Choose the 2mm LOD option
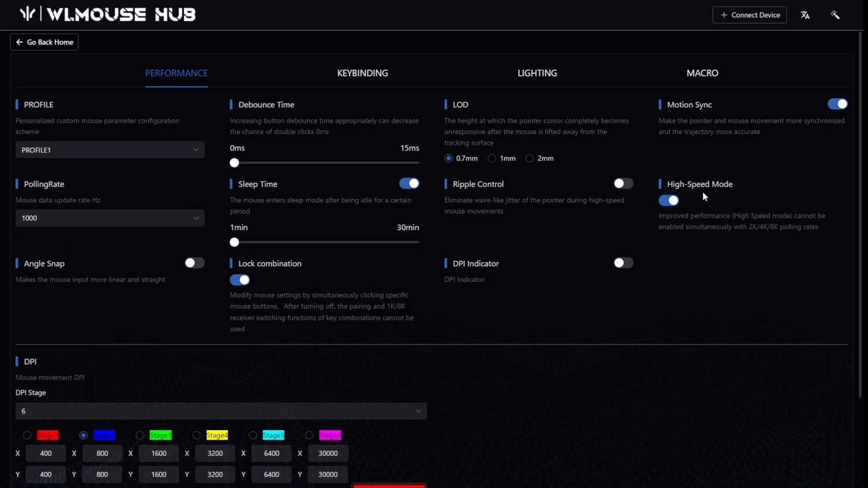 (529, 158)
